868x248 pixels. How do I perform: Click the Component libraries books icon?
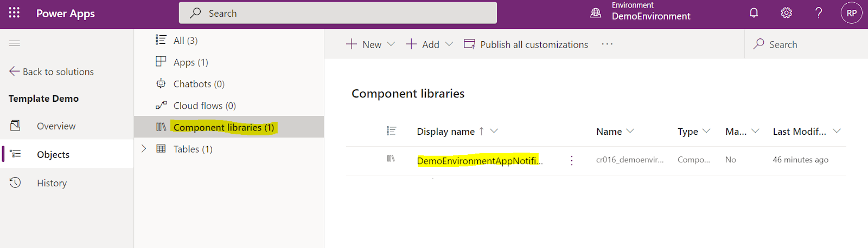point(161,127)
